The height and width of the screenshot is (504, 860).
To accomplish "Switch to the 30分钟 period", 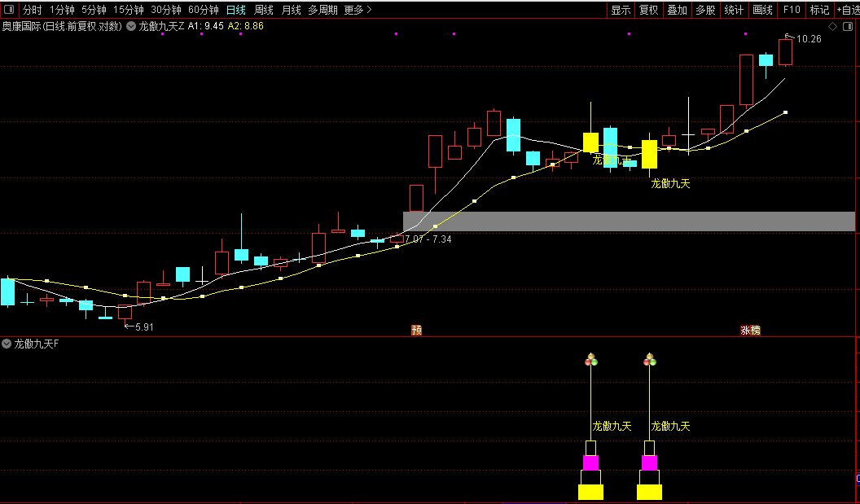I will point(165,10).
